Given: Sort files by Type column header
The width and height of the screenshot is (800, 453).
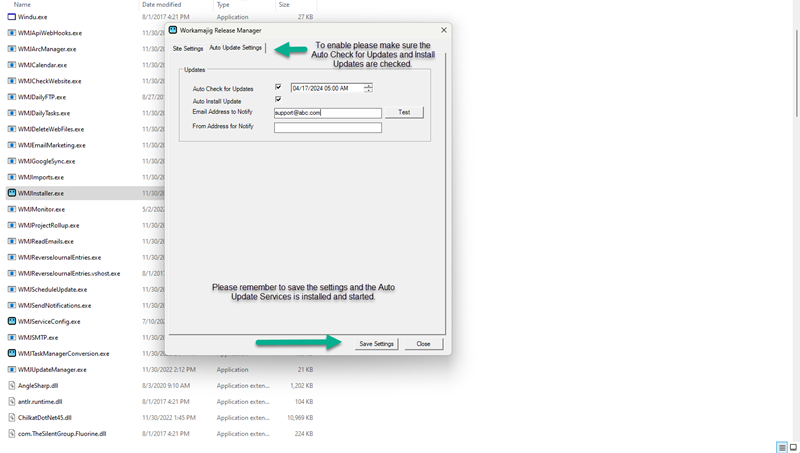Looking at the screenshot, I should (223, 5).
